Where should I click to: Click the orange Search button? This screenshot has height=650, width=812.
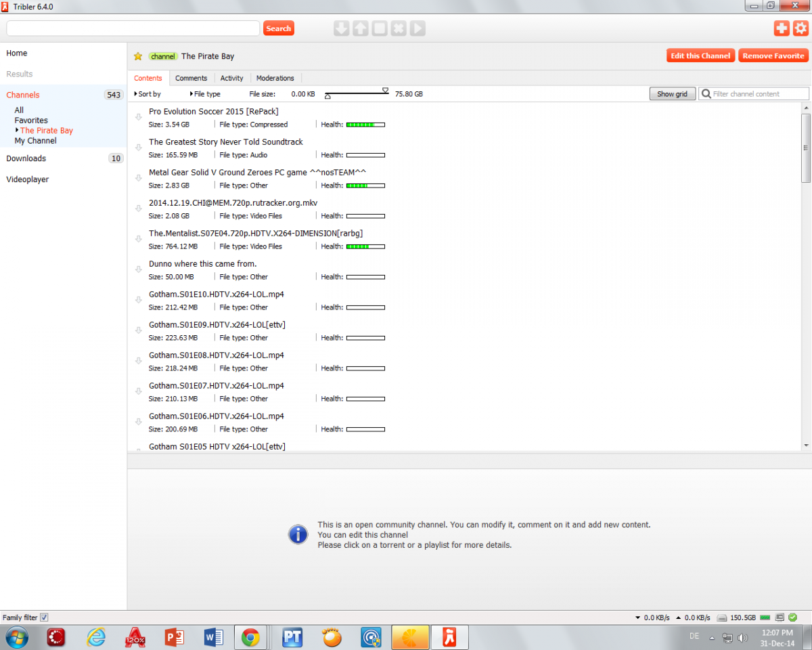point(279,28)
